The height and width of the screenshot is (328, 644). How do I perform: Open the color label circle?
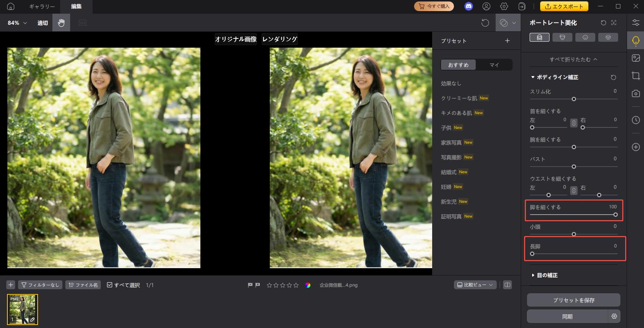(308, 285)
